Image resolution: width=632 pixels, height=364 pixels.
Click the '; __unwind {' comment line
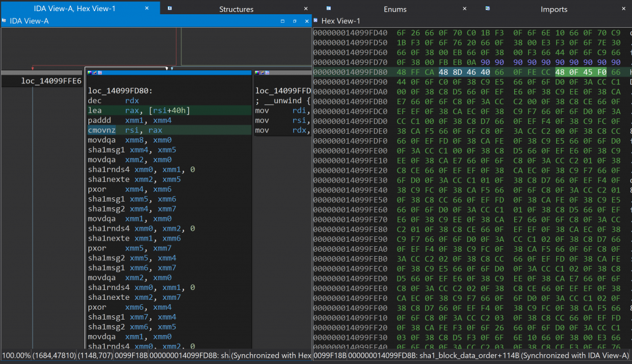click(283, 101)
